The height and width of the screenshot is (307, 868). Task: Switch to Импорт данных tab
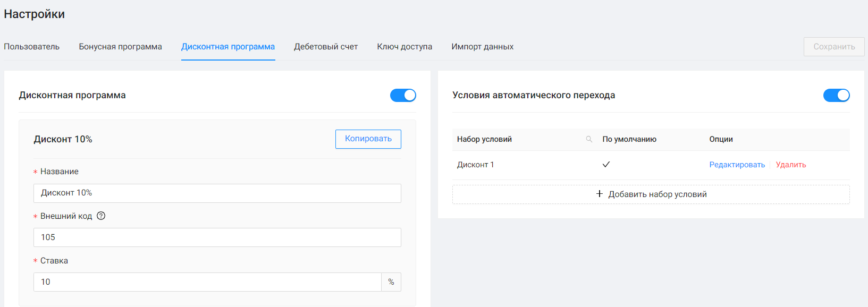click(482, 47)
